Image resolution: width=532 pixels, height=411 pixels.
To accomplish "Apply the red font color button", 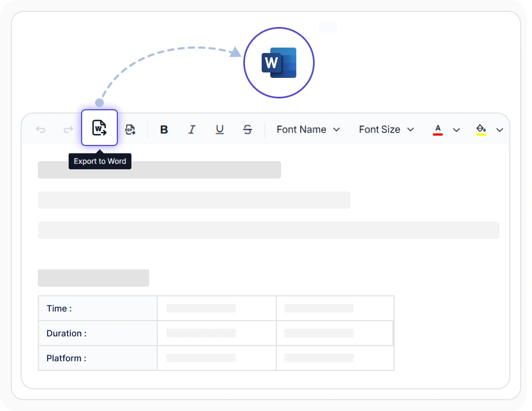I will tap(438, 130).
